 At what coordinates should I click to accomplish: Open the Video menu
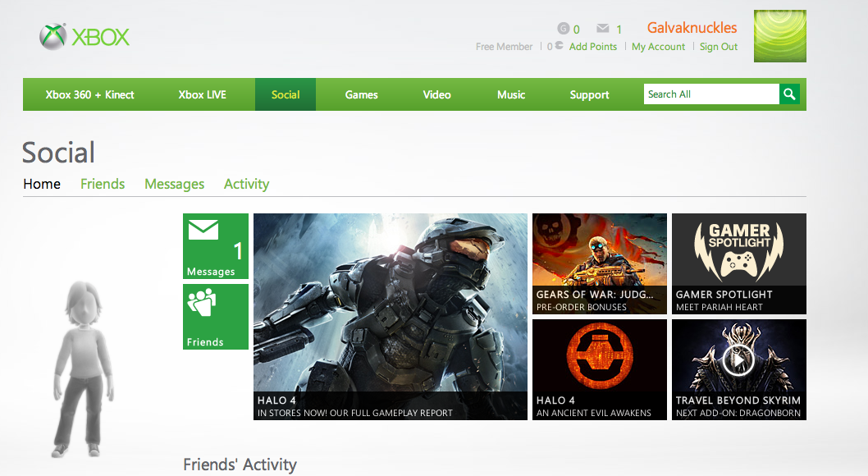coord(436,94)
